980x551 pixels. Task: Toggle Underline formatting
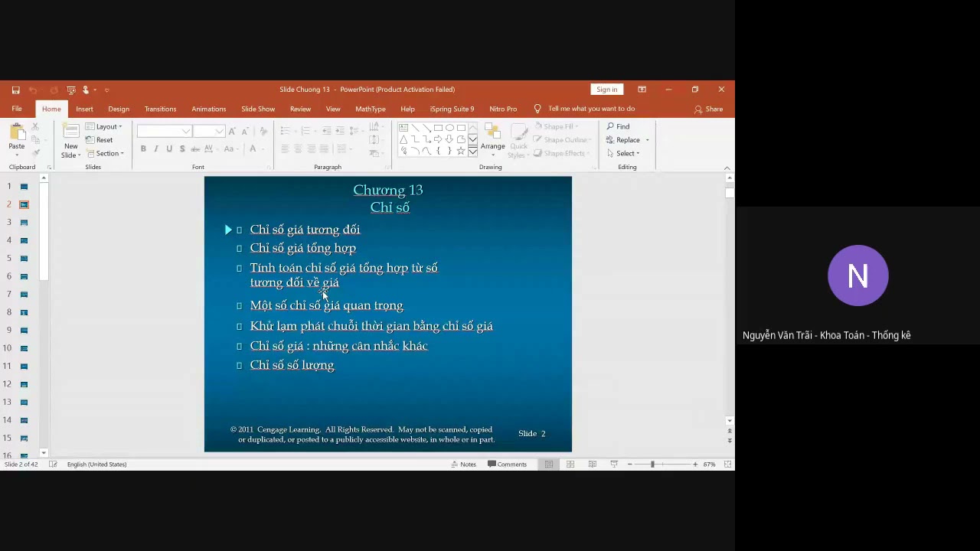pyautogui.click(x=169, y=148)
